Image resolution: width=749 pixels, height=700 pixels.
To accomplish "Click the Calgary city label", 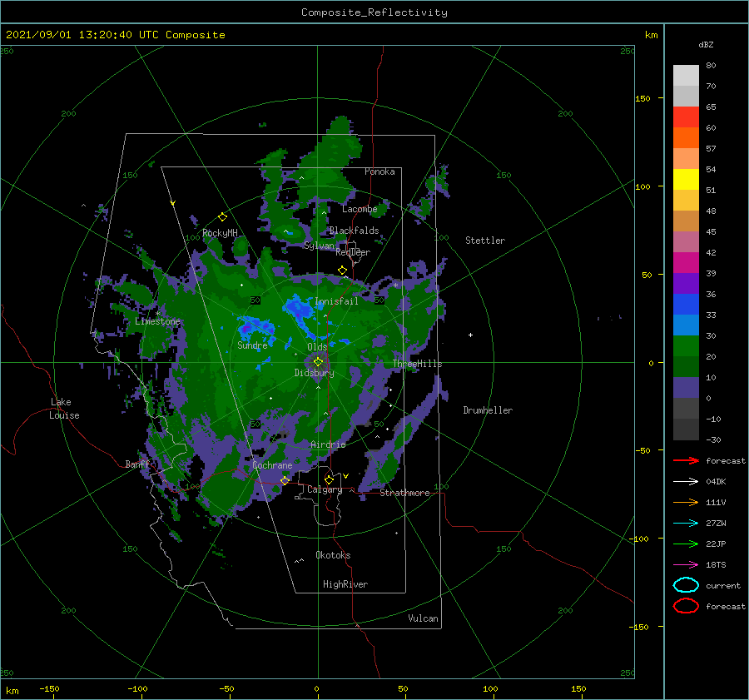I will coord(325,489).
